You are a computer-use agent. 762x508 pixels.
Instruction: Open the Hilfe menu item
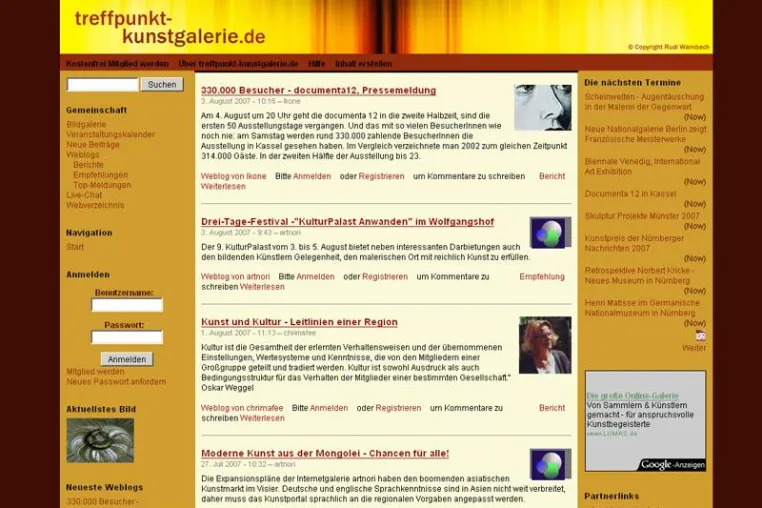pyautogui.click(x=316, y=64)
